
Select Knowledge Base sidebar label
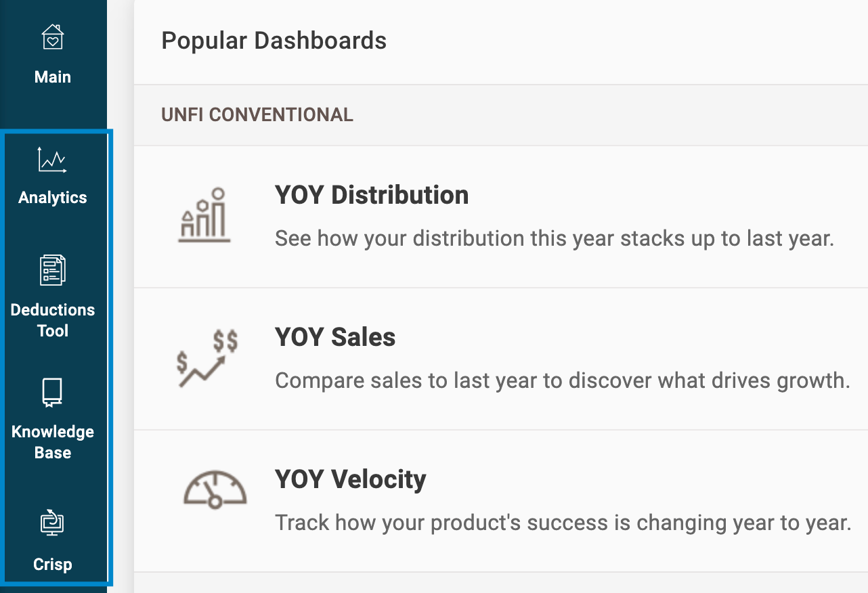53,442
